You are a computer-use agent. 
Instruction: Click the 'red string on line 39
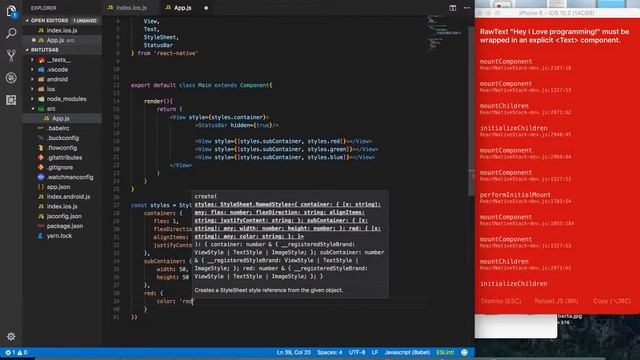[x=186, y=301]
